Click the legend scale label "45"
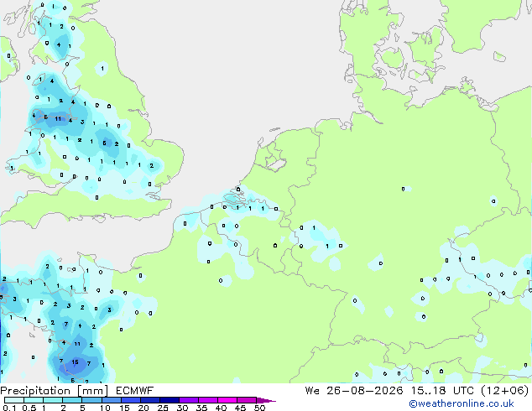This screenshot has height=411, width=532. (x=240, y=408)
